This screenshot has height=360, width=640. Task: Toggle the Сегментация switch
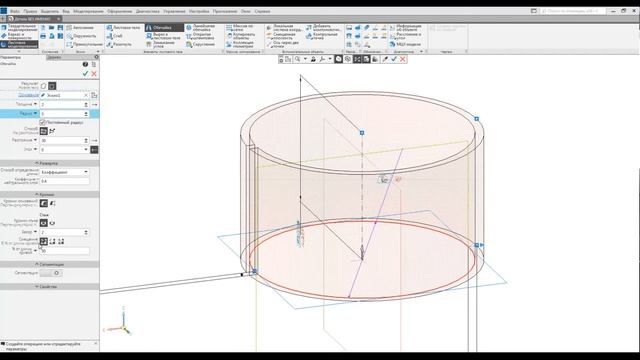[52, 273]
